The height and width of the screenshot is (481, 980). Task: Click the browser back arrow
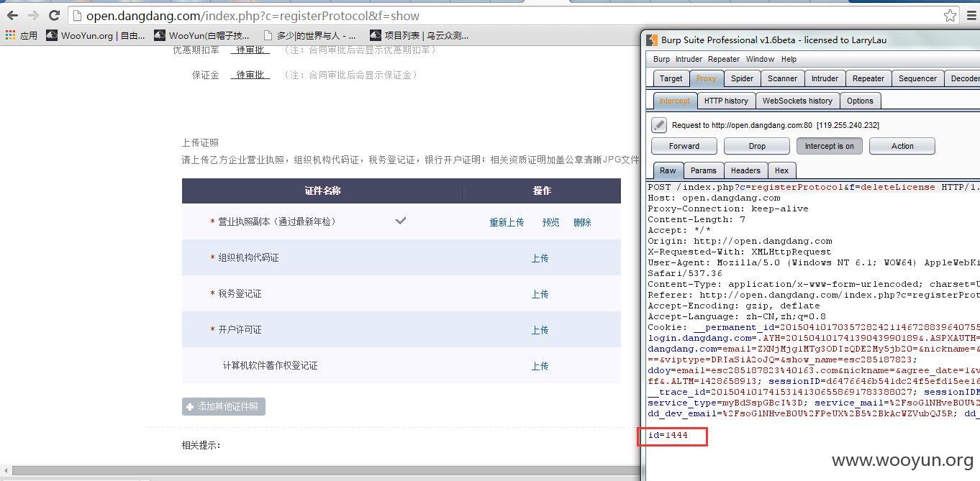(12, 15)
